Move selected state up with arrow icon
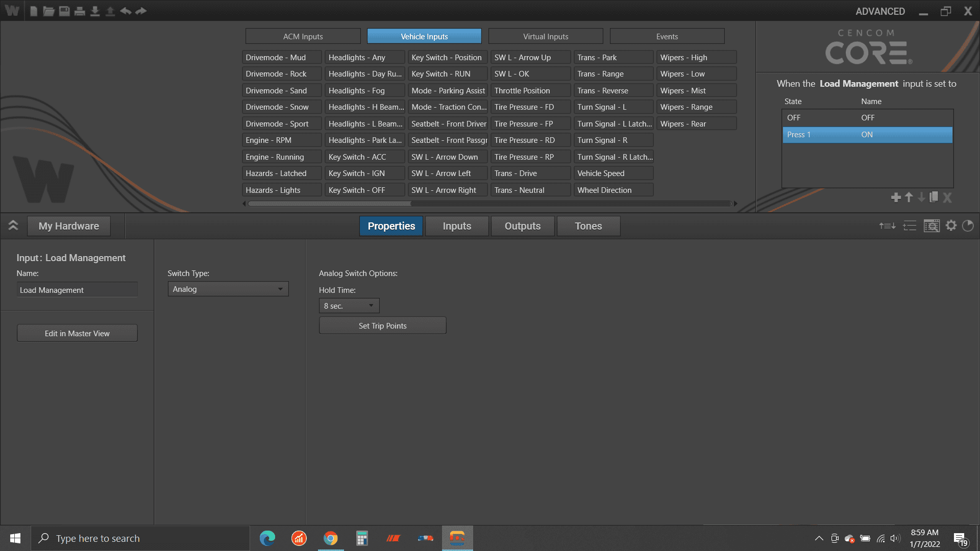The image size is (980, 551). tap(909, 197)
